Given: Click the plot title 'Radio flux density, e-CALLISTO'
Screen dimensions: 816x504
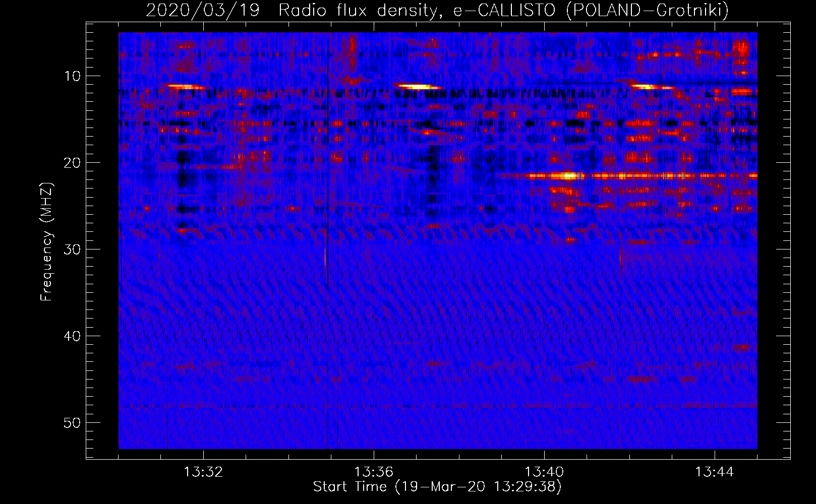Looking at the screenshot, I should 417,10.
